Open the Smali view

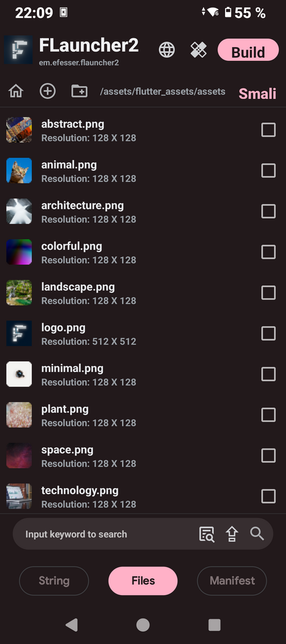coord(257,94)
